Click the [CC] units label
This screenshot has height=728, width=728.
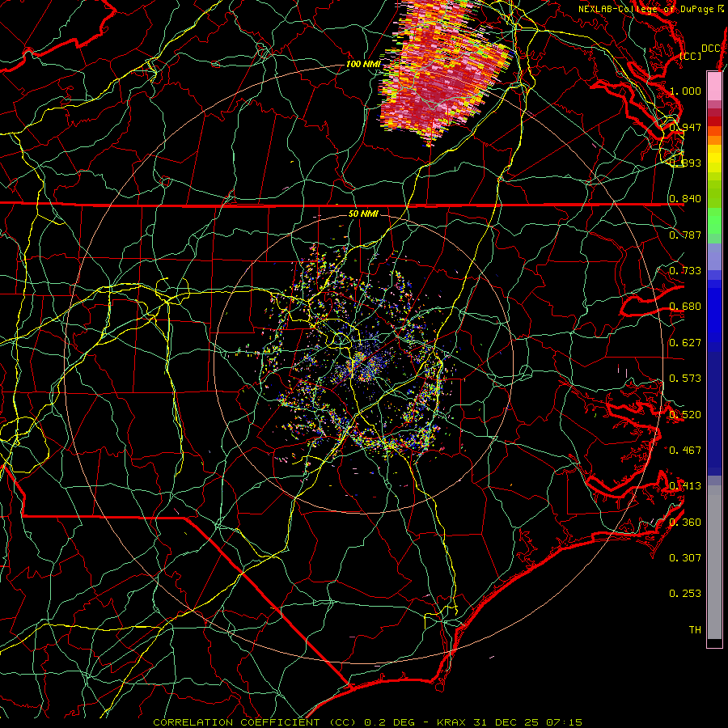point(691,56)
